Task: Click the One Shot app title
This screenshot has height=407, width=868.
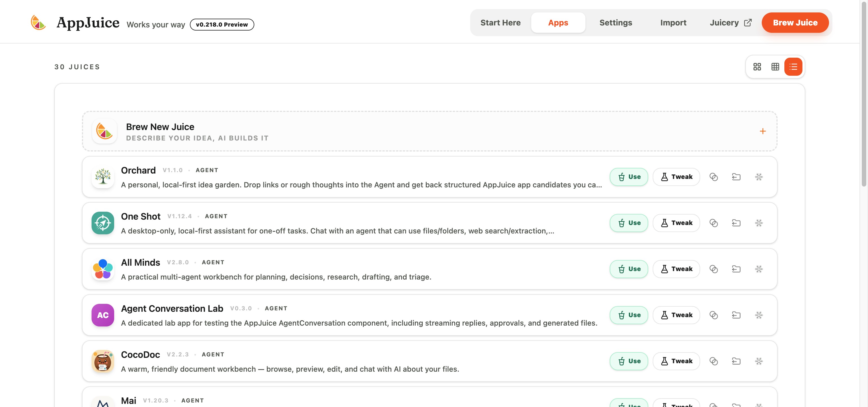Action: click(x=140, y=216)
